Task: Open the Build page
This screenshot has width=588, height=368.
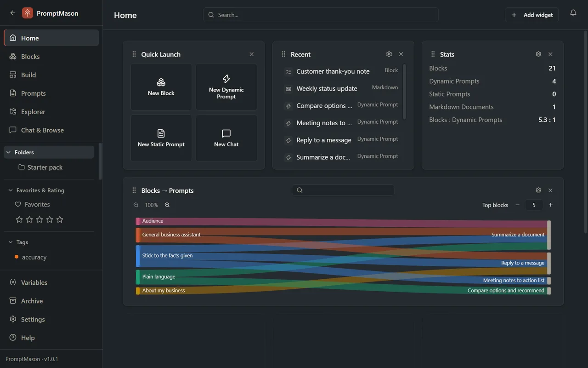Action: 51,75
